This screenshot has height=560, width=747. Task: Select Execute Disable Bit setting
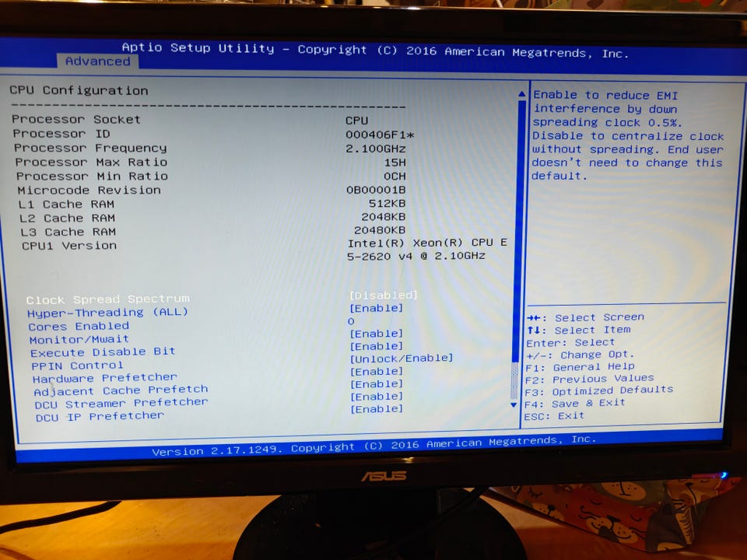[x=103, y=352]
